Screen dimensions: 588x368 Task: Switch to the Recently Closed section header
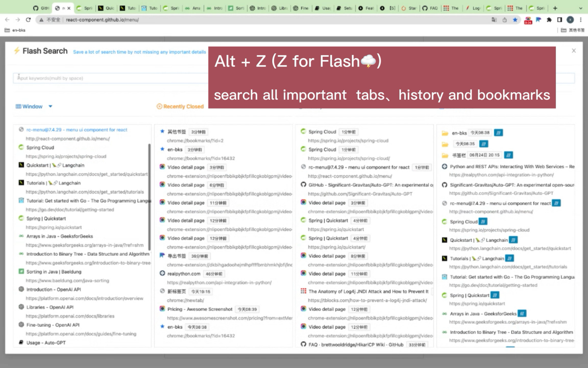coord(180,107)
